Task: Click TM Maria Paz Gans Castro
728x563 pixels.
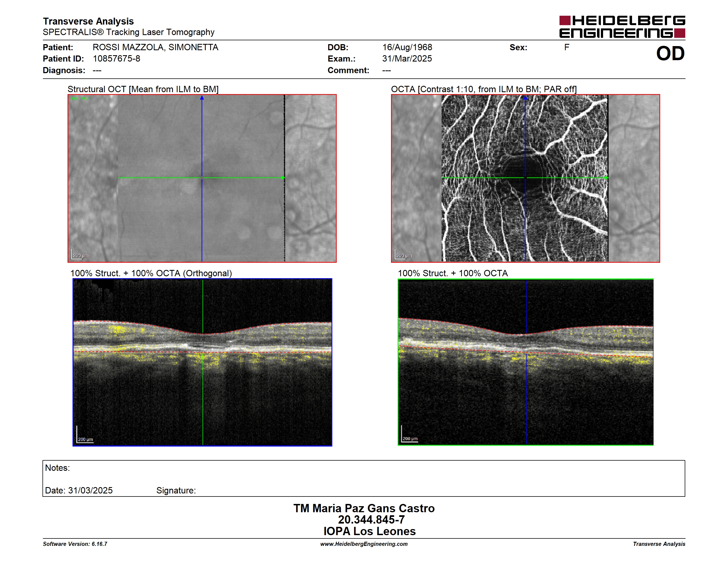Action: pos(364,508)
